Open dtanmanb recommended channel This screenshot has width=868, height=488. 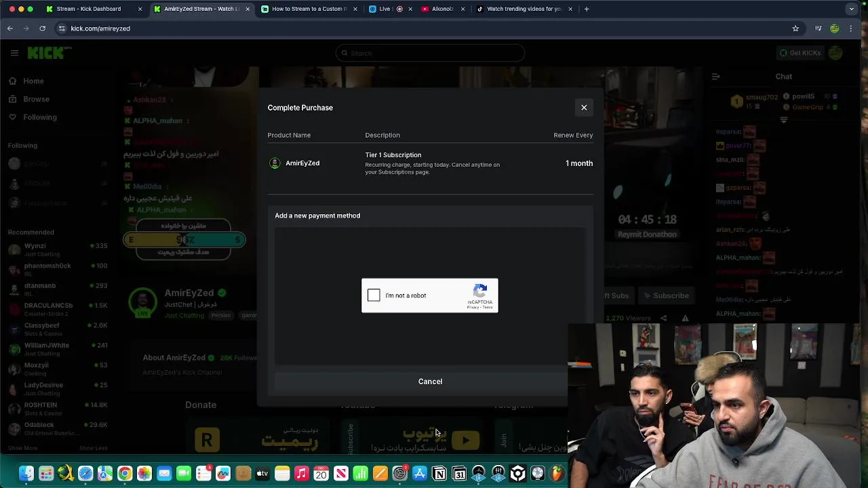pos(58,289)
